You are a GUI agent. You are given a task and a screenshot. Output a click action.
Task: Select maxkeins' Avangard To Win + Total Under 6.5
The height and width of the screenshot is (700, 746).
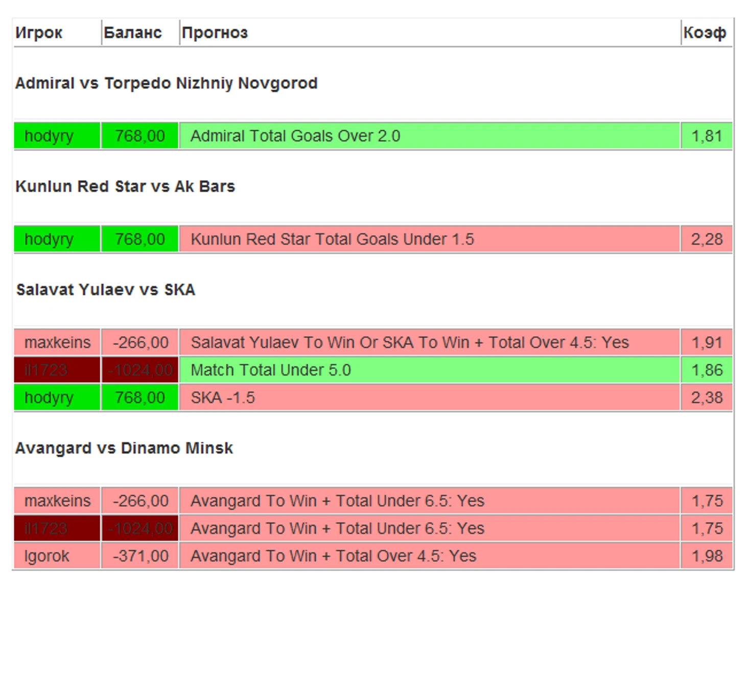430,501
